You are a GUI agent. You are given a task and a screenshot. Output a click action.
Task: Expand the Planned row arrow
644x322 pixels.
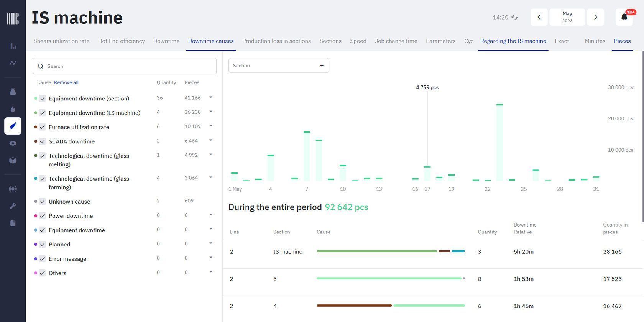(211, 243)
